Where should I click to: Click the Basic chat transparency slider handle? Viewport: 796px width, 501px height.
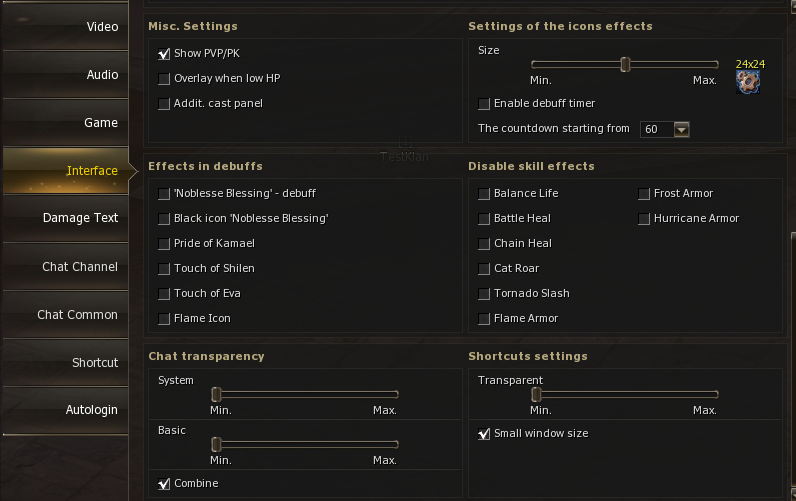click(x=216, y=444)
